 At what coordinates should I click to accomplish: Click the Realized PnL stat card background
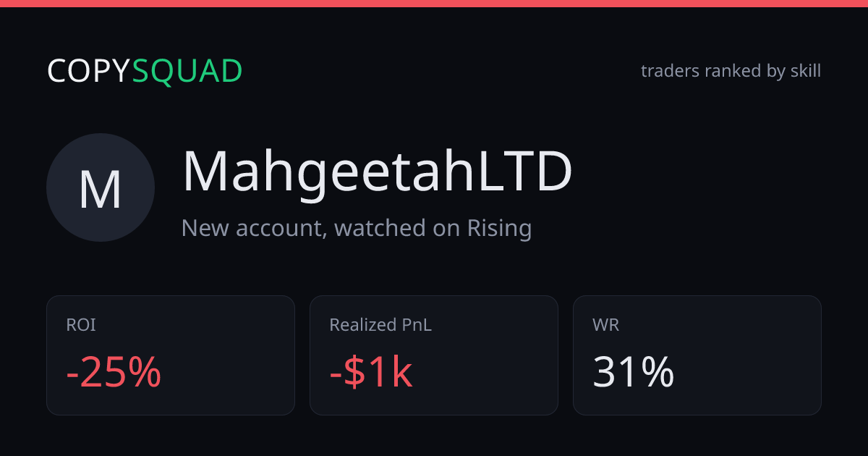point(434,355)
